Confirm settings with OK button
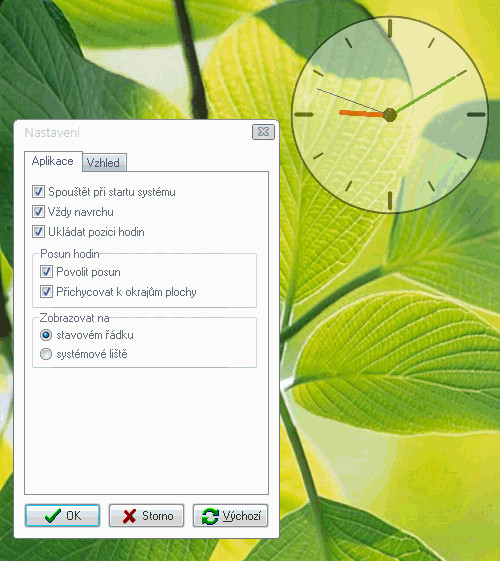The image size is (500, 561). click(x=62, y=516)
